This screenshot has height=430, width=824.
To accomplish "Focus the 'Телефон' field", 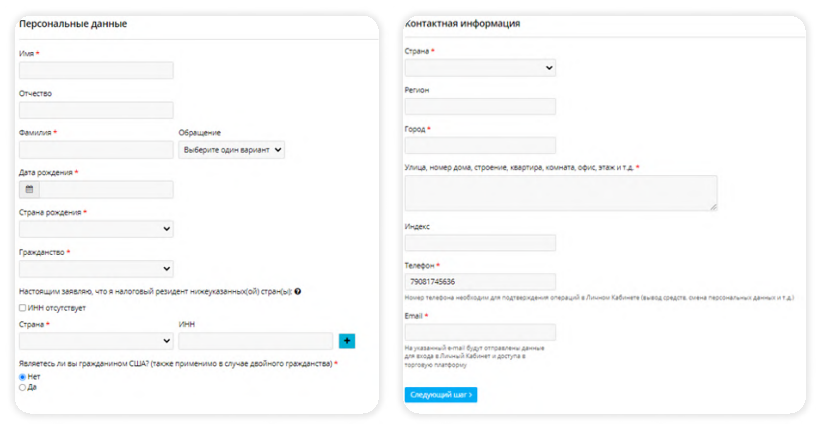I will click(480, 282).
